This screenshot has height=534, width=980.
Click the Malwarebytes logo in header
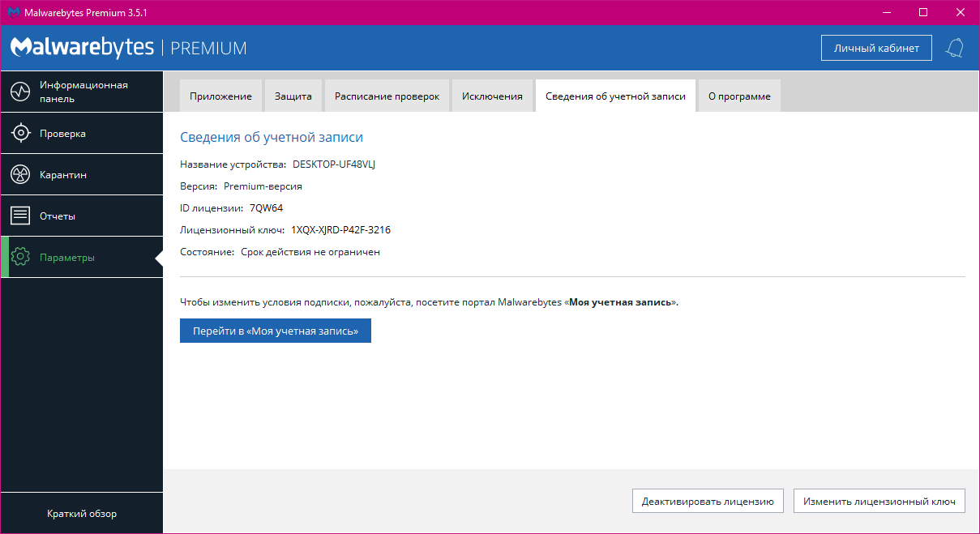[x=82, y=47]
